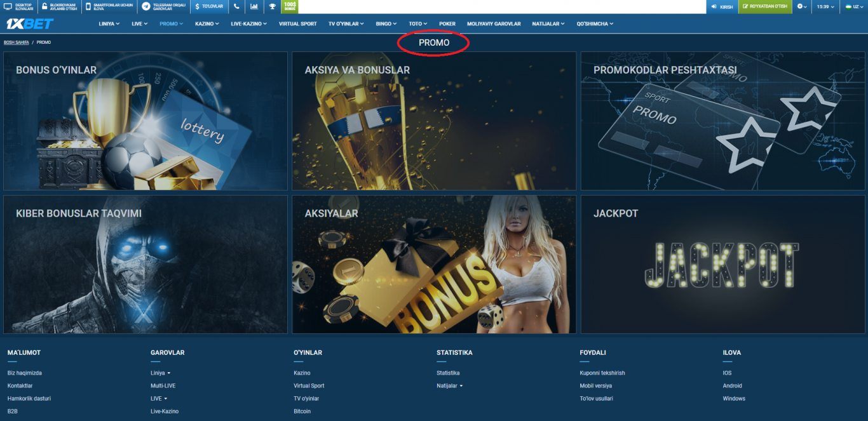Select the Blokirovkani aylanib o'tish lock icon

click(44, 7)
